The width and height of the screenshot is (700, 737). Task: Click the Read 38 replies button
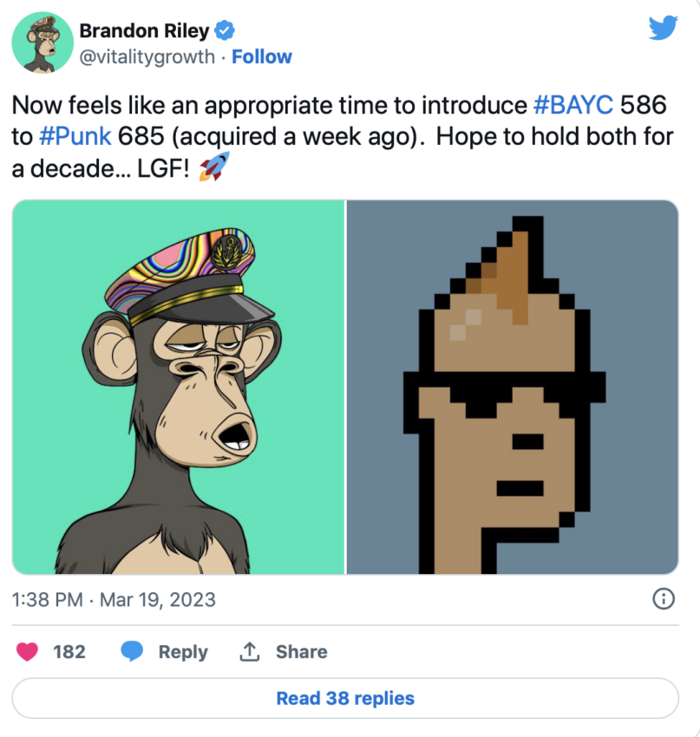click(x=345, y=699)
